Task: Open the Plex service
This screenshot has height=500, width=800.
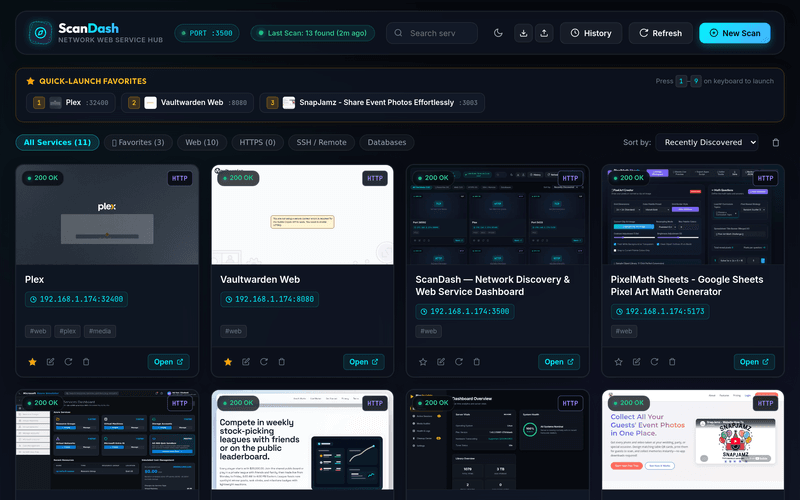Action: click(x=168, y=362)
